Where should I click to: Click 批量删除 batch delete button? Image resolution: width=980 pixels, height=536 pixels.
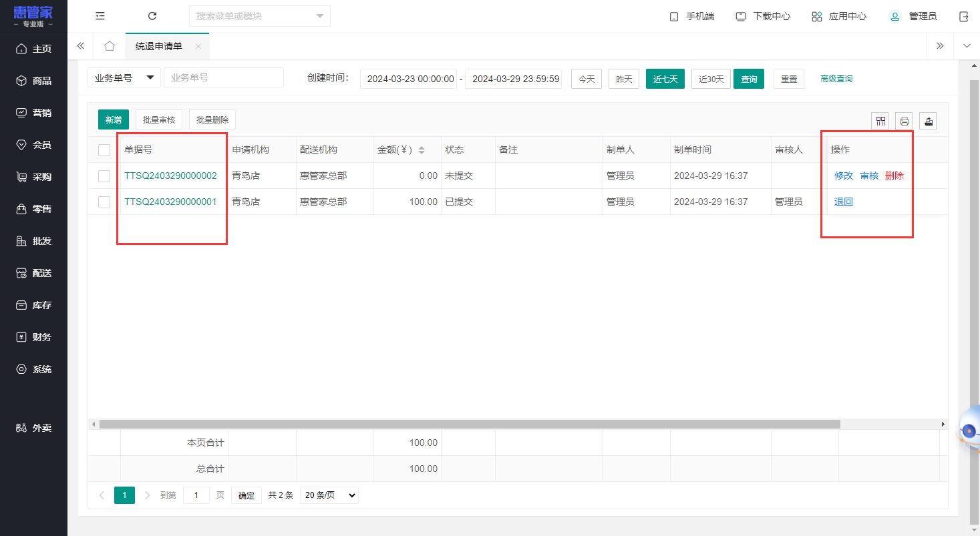212,119
